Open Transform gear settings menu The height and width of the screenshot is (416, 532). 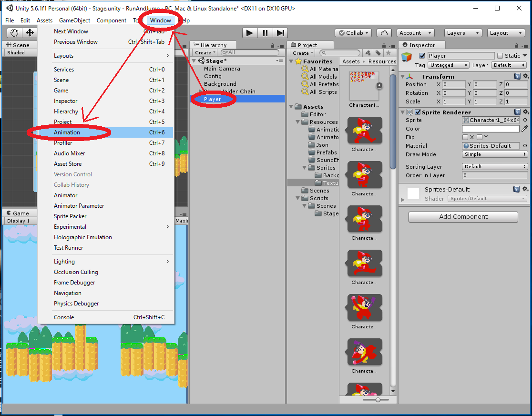point(525,76)
